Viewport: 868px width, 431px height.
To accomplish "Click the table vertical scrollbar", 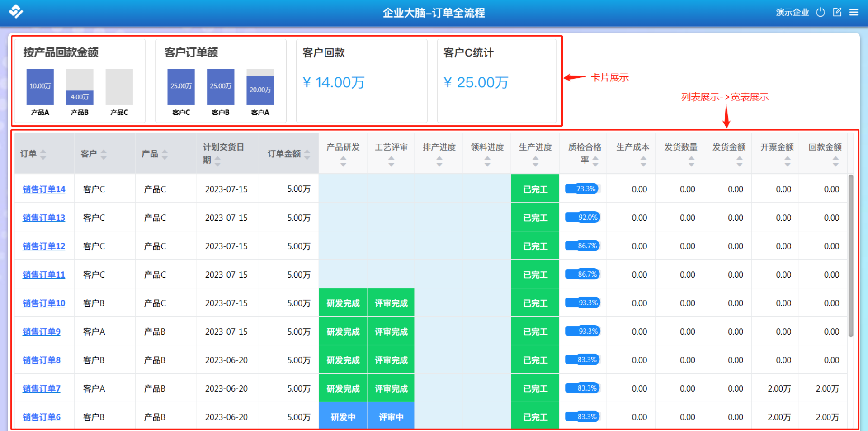I will point(850,256).
